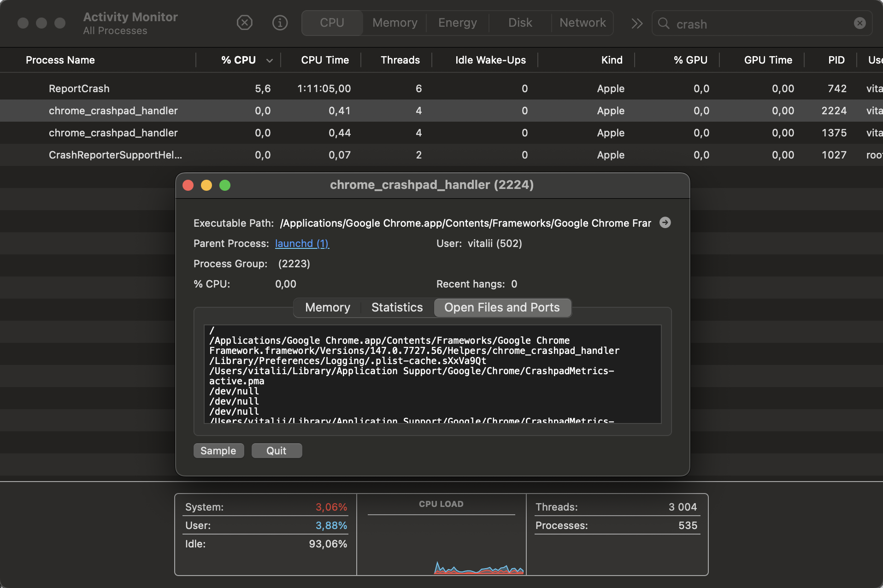Image resolution: width=883 pixels, height=588 pixels.
Task: Open the Energy tab
Action: (x=458, y=23)
